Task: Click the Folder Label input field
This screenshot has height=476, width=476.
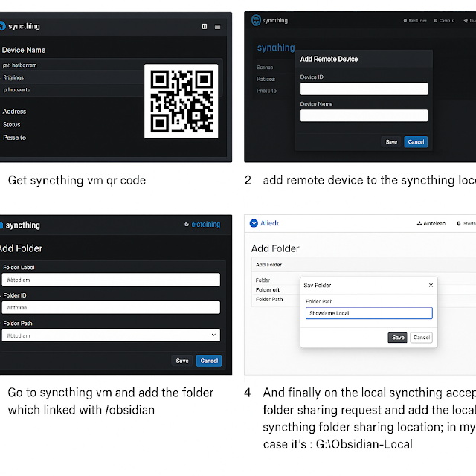Action: click(111, 280)
